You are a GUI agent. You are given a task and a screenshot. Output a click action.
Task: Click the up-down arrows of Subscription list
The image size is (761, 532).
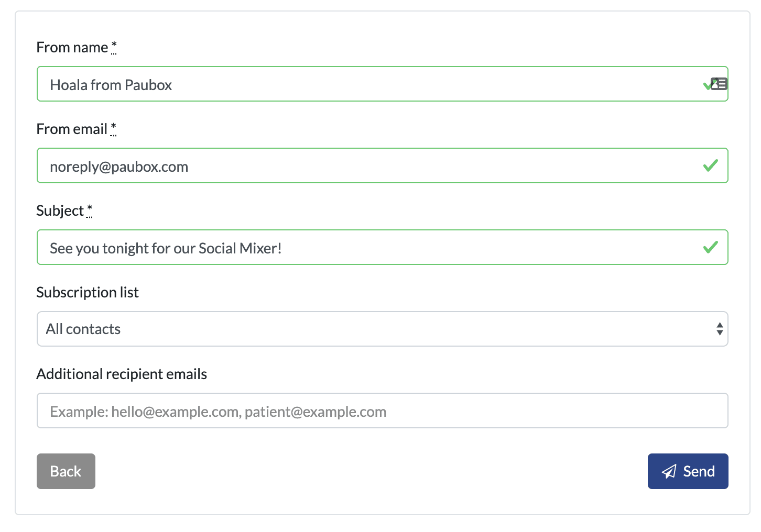(x=720, y=329)
